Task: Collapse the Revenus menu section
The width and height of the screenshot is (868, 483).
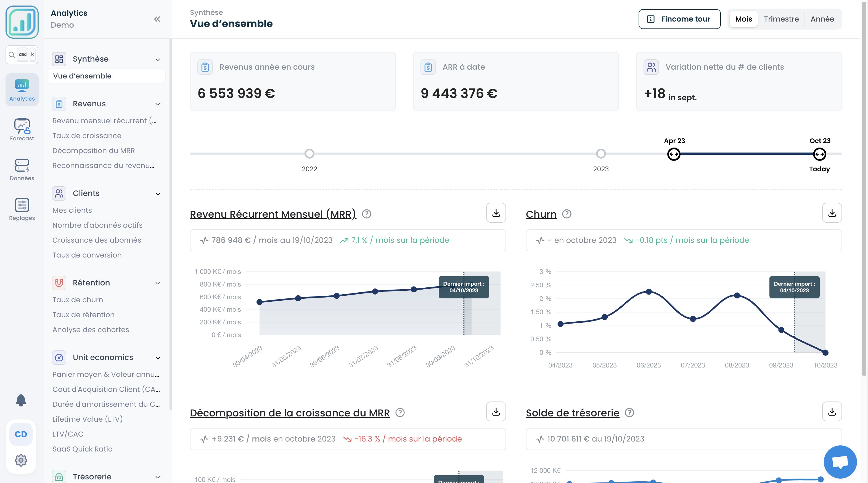Action: tap(158, 104)
